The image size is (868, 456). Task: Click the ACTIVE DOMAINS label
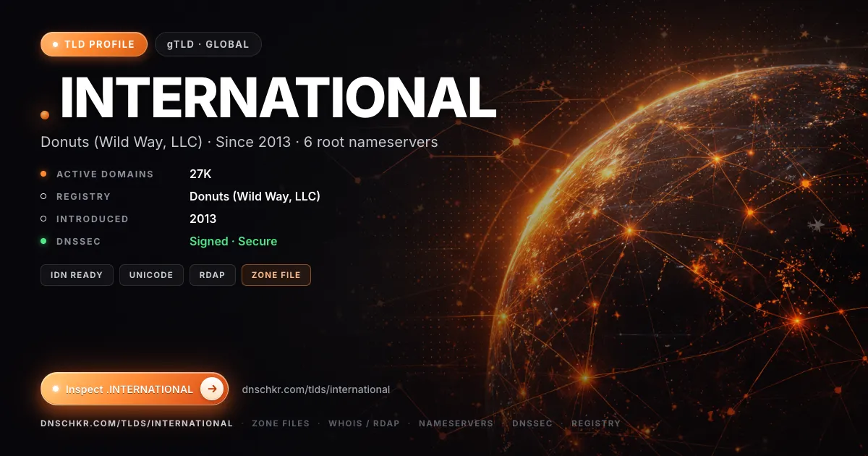(x=105, y=174)
